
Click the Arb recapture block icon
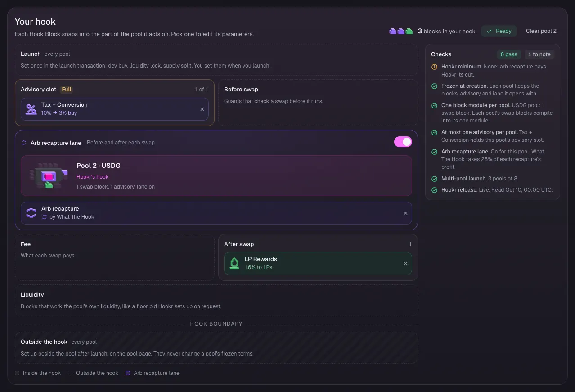(31, 213)
